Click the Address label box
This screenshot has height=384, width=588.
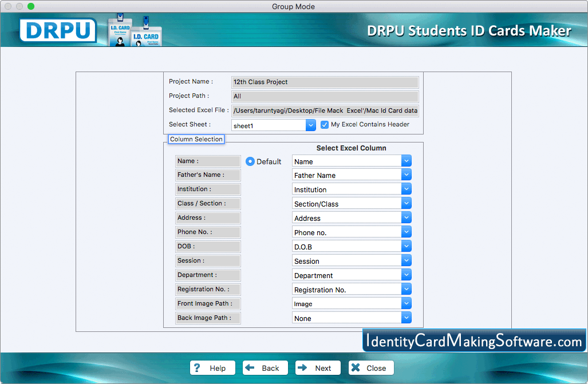click(x=208, y=218)
